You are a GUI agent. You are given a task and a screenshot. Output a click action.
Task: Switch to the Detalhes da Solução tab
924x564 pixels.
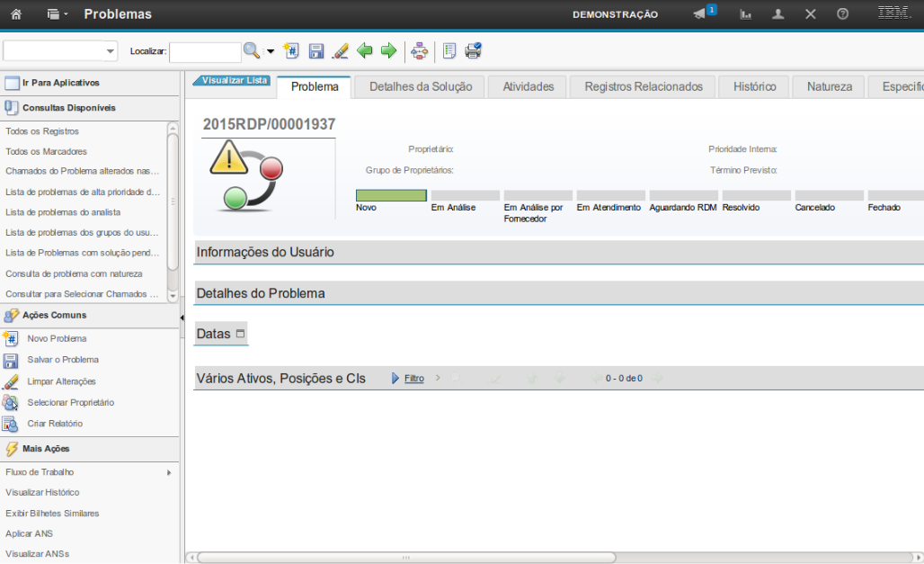tap(420, 86)
